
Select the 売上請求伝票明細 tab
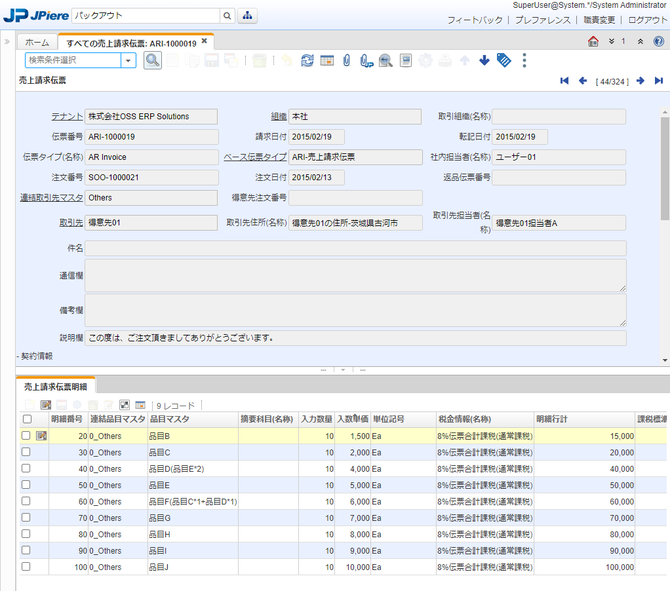pos(56,387)
